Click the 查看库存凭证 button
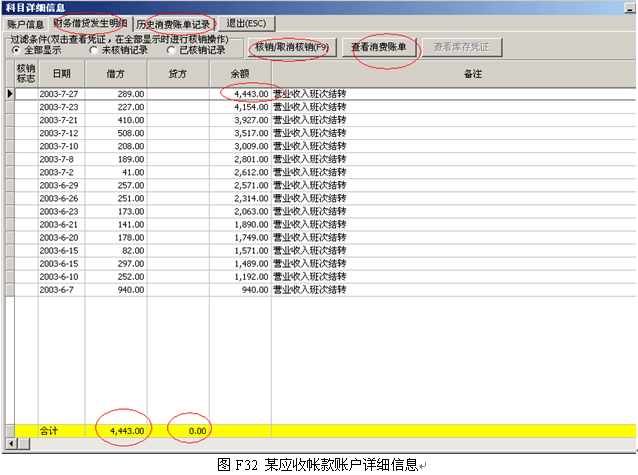Screen dimensions: 638x475 (466, 47)
